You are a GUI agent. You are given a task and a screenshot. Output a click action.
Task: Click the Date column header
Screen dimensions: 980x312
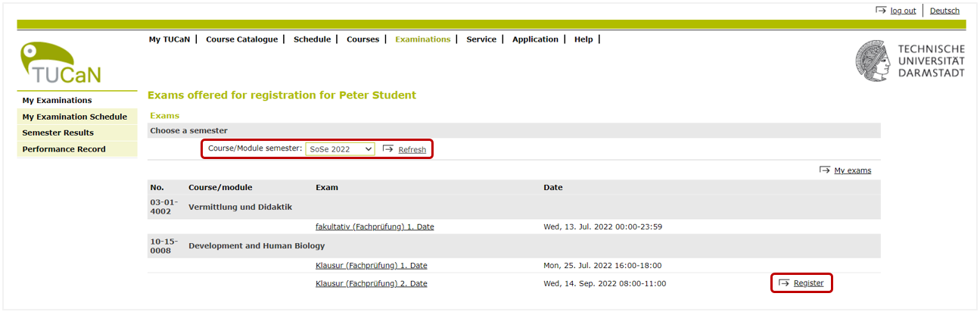(x=553, y=187)
